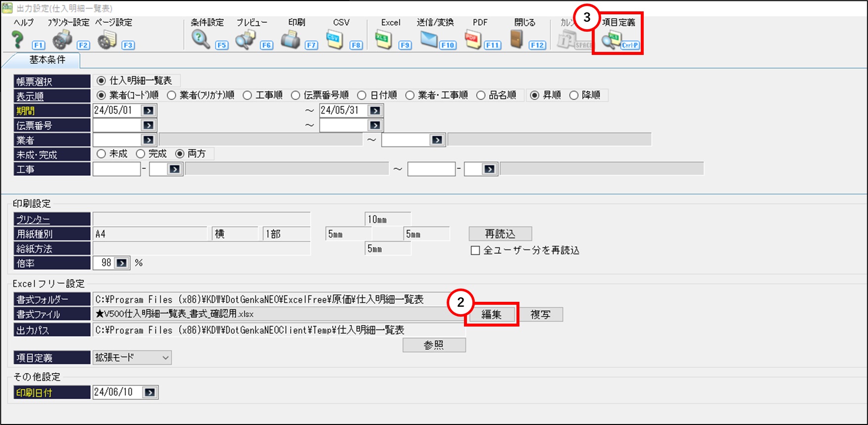This screenshot has width=868, height=425.
Task: Expand the 倍率 scale arrow button
Action: point(121,263)
